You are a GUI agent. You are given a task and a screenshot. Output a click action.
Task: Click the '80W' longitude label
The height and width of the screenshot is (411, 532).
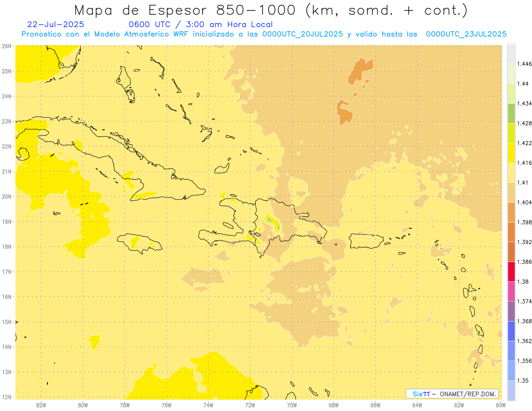point(83,405)
